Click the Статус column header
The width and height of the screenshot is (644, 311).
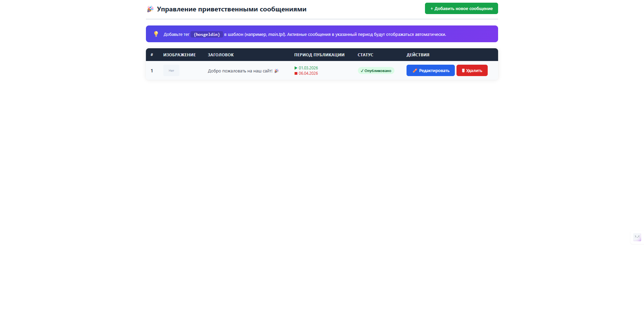[365, 55]
